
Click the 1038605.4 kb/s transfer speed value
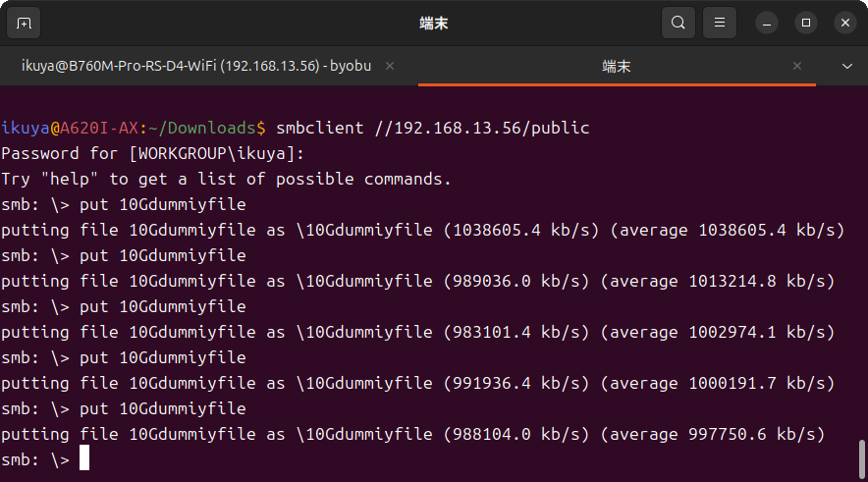521,230
